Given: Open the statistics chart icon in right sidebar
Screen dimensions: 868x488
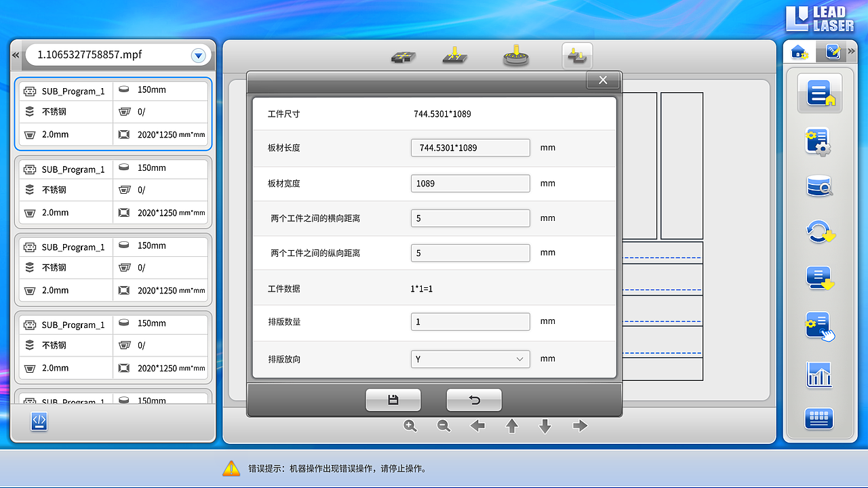Looking at the screenshot, I should tap(818, 373).
